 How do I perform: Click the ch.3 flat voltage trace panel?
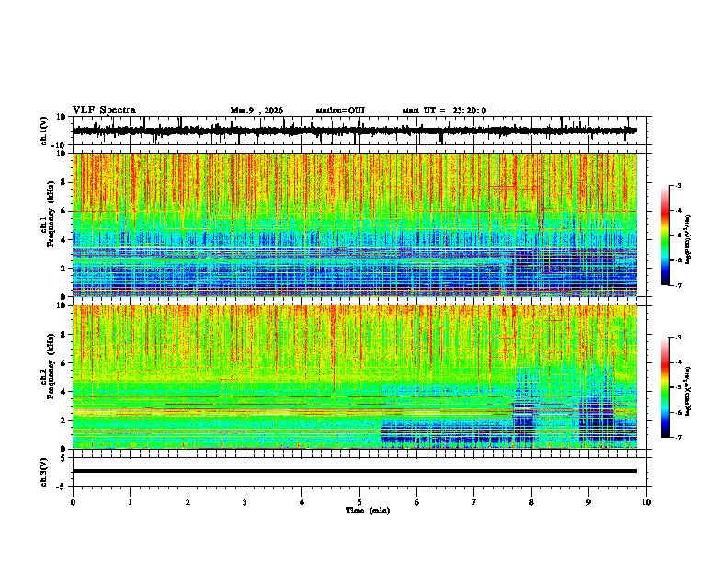358,472
